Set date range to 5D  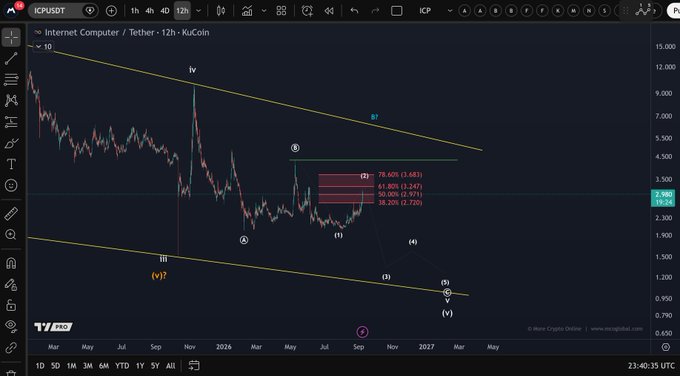tap(56, 366)
